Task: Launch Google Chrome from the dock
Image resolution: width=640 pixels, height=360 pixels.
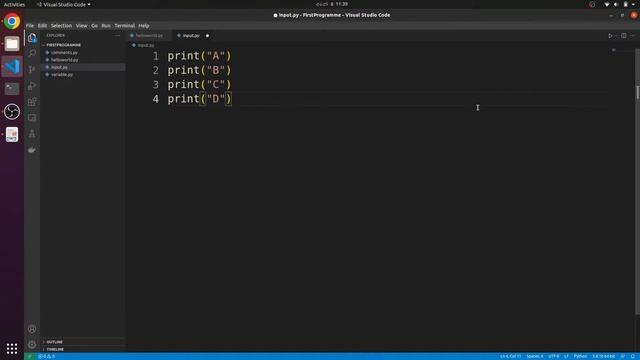Action: click(12, 21)
